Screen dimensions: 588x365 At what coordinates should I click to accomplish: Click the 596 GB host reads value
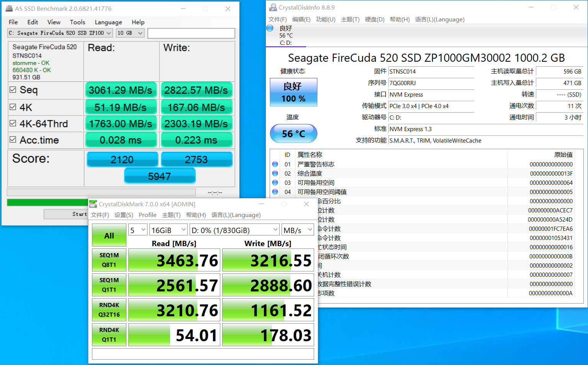[560, 71]
